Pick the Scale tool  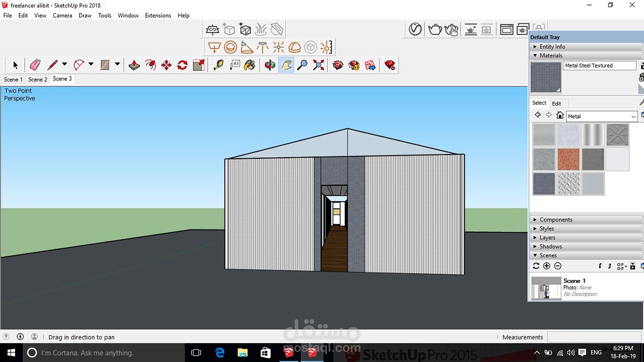click(x=199, y=65)
